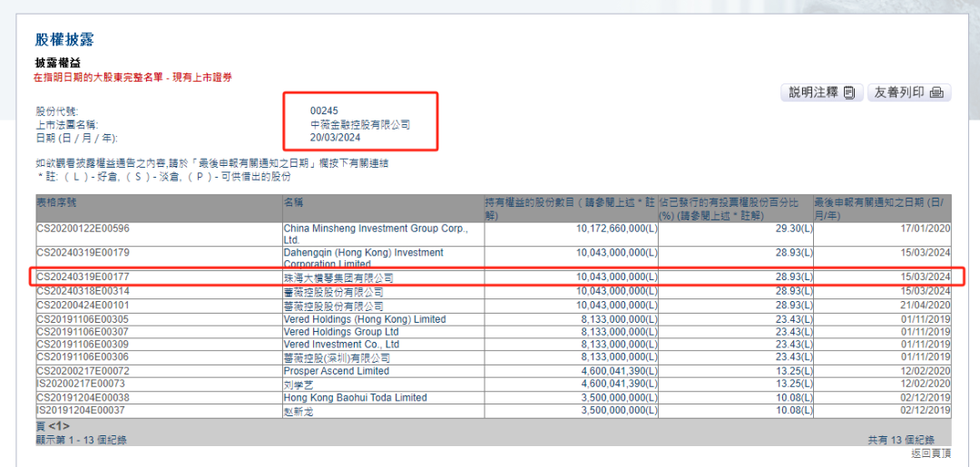Screen dimensions: 980x467
Task: Click the 股權披露 page heading
Action: (64, 40)
